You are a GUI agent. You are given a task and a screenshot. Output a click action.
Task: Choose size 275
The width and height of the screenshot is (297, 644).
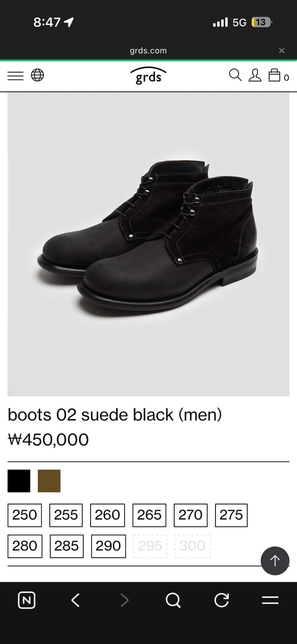coord(231,515)
